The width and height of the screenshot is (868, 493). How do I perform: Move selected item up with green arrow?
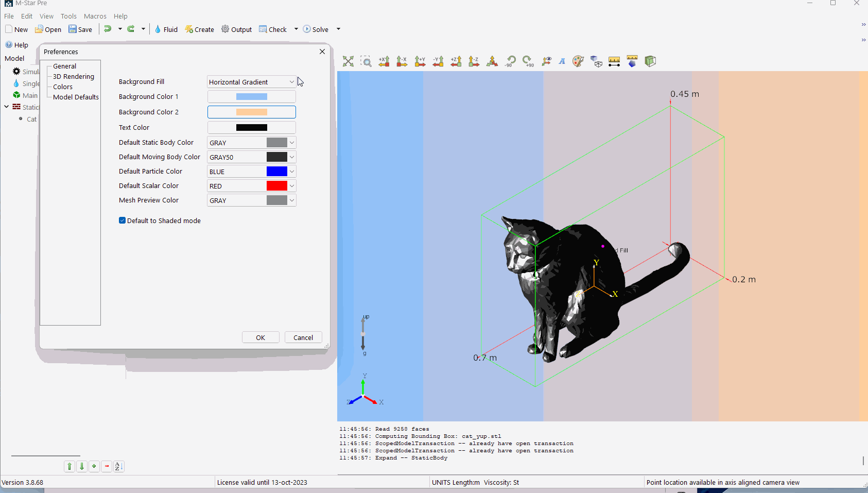70,466
